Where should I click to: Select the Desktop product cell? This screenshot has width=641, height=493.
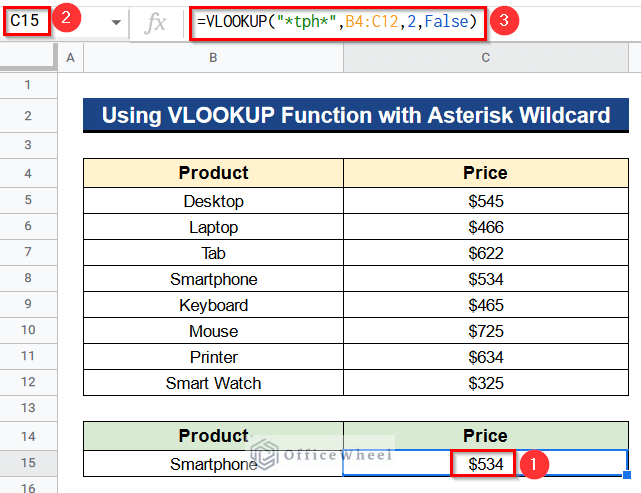[x=213, y=201]
